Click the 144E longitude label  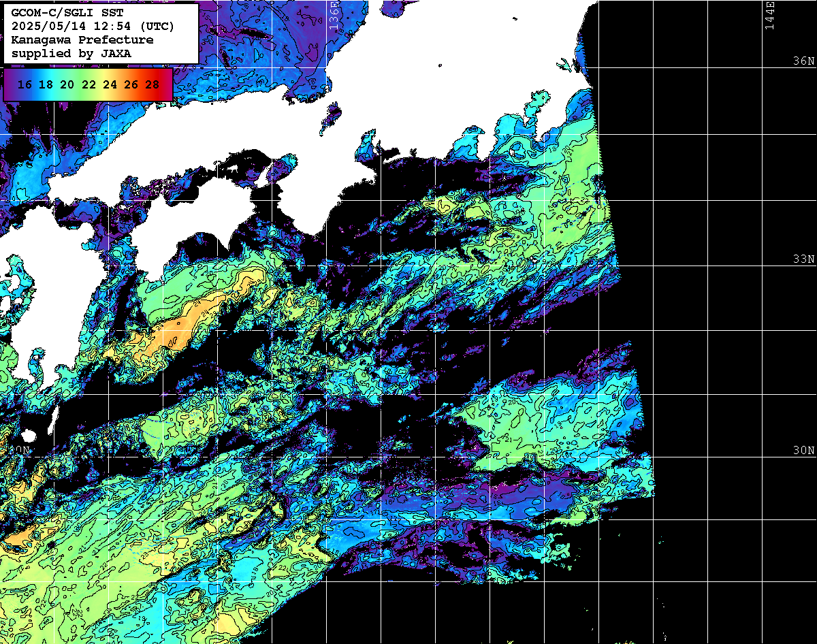pos(770,15)
